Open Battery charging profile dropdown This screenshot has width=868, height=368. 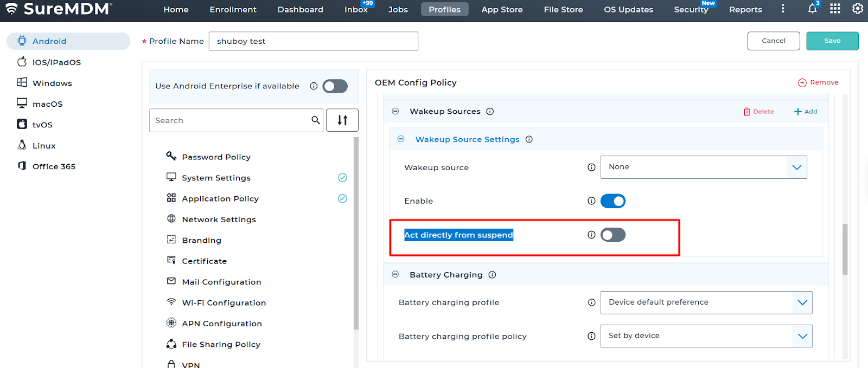pos(706,302)
